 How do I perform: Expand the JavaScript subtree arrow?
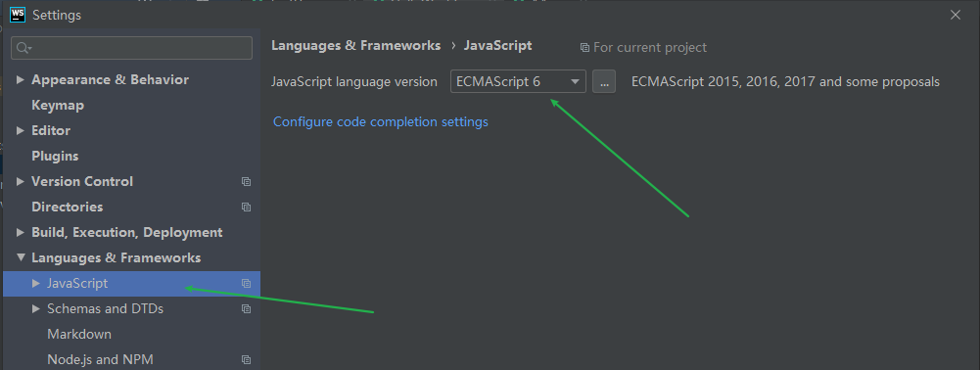tap(35, 284)
